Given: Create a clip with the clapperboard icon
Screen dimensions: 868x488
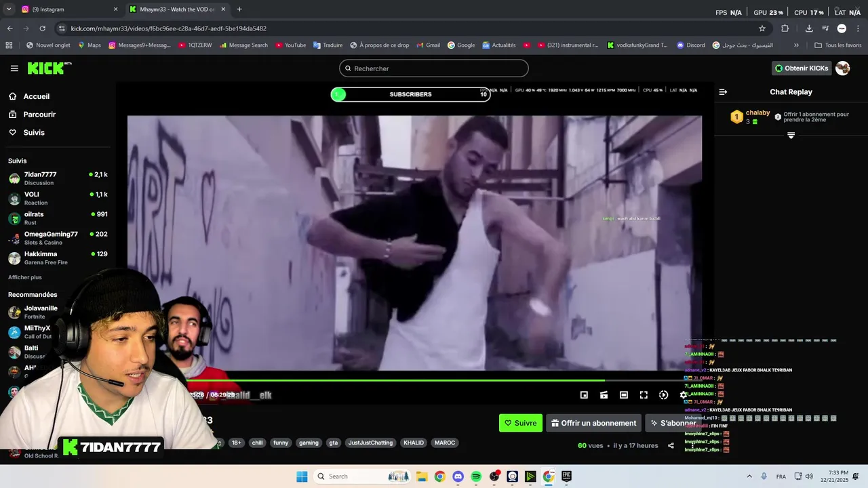Looking at the screenshot, I should click(x=604, y=395).
